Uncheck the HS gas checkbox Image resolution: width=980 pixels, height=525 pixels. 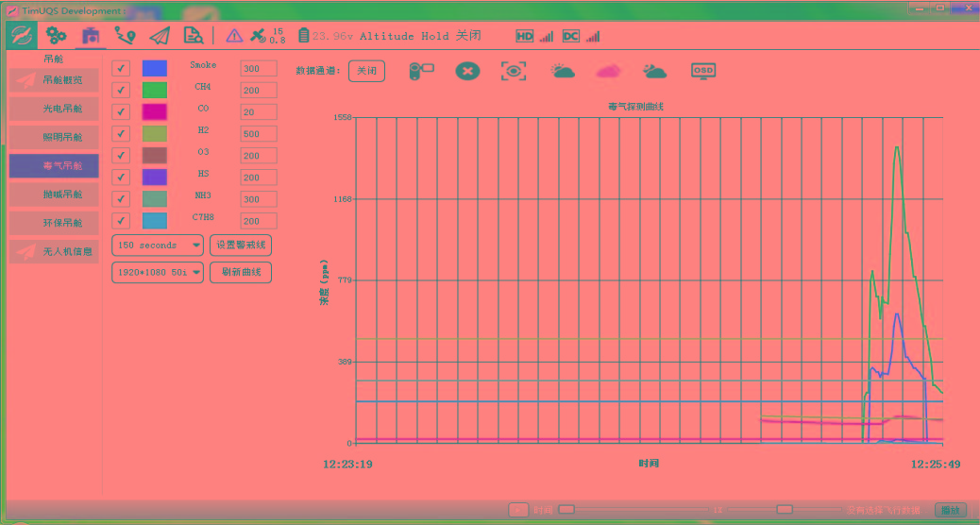tap(121, 177)
